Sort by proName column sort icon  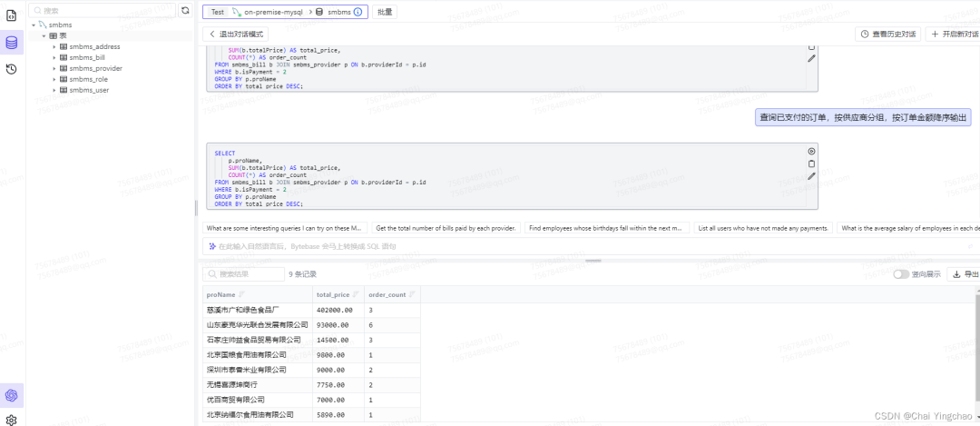pyautogui.click(x=241, y=294)
